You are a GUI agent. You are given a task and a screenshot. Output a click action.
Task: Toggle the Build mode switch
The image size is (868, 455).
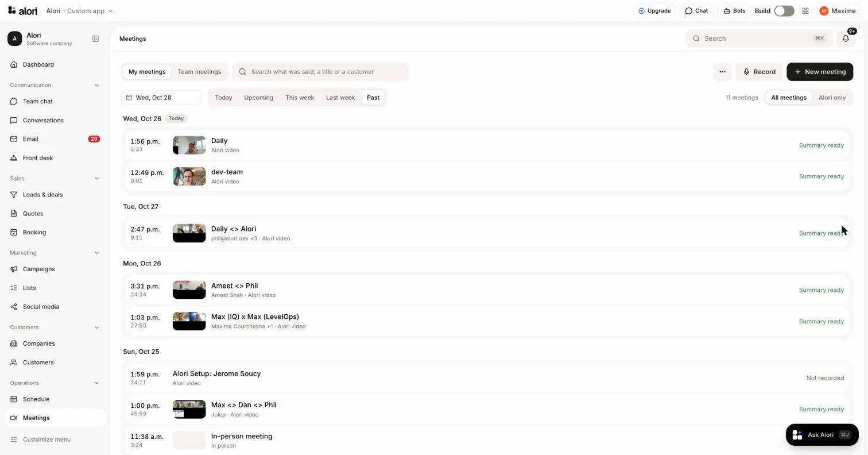784,11
